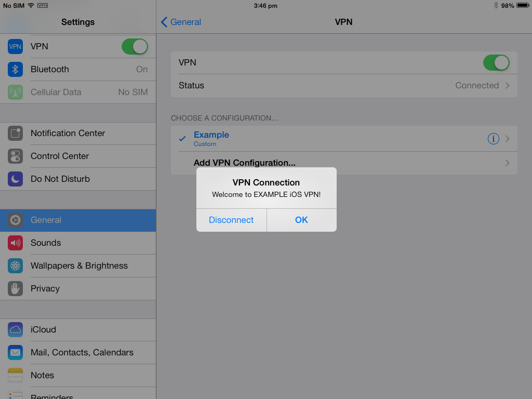Tap the Control Center icon
The width and height of the screenshot is (532, 399).
coord(15,156)
